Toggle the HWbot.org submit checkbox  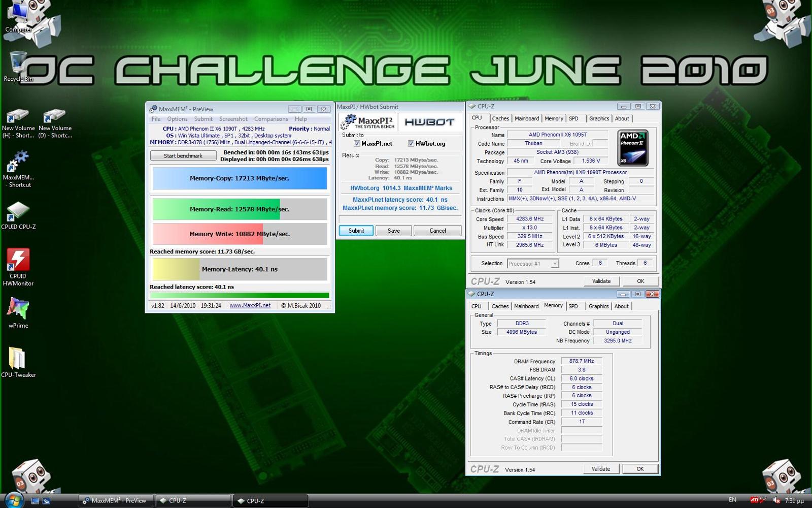pos(411,144)
